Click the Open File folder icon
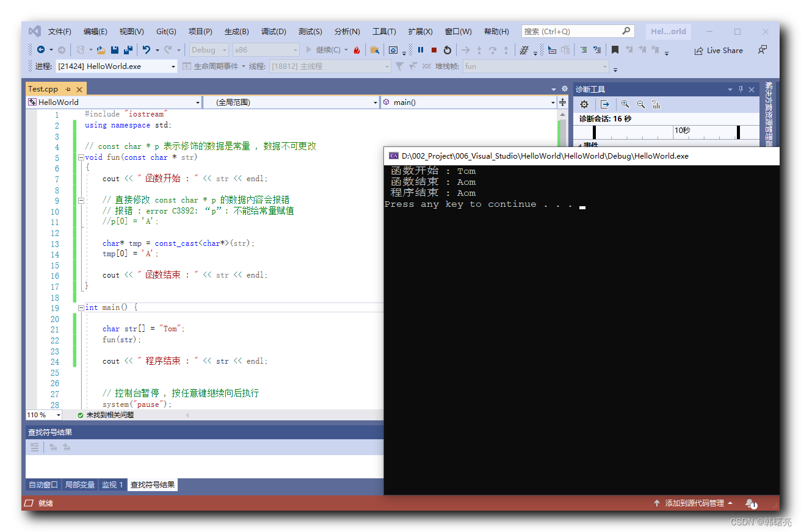The image size is (801, 532). pyautogui.click(x=101, y=50)
